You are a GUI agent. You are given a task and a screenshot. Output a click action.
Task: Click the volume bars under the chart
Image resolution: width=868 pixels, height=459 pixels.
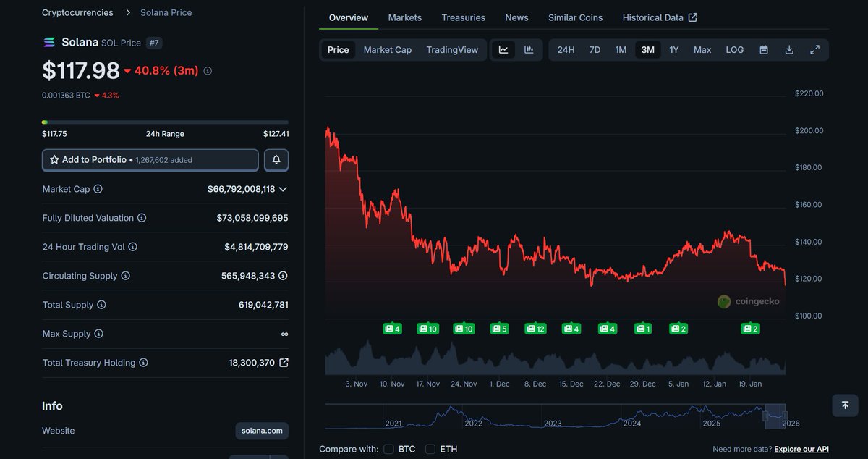[x=555, y=358]
